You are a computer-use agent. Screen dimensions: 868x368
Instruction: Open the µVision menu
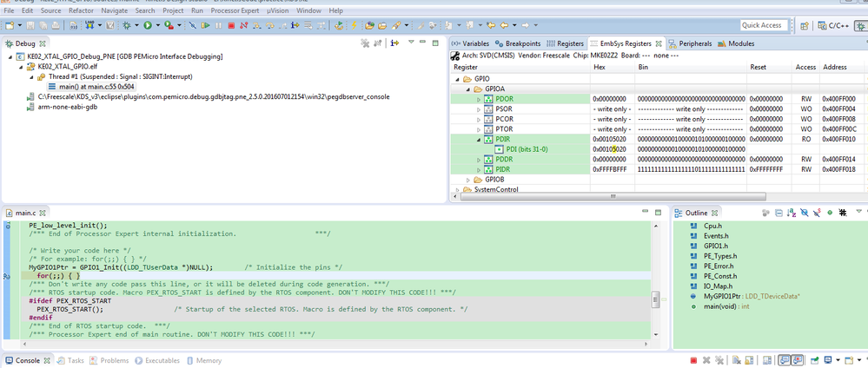pos(278,10)
